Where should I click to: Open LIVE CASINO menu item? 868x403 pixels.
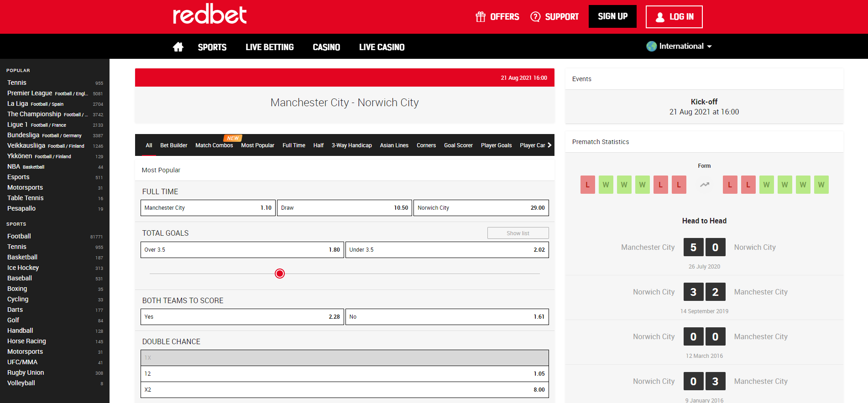382,47
